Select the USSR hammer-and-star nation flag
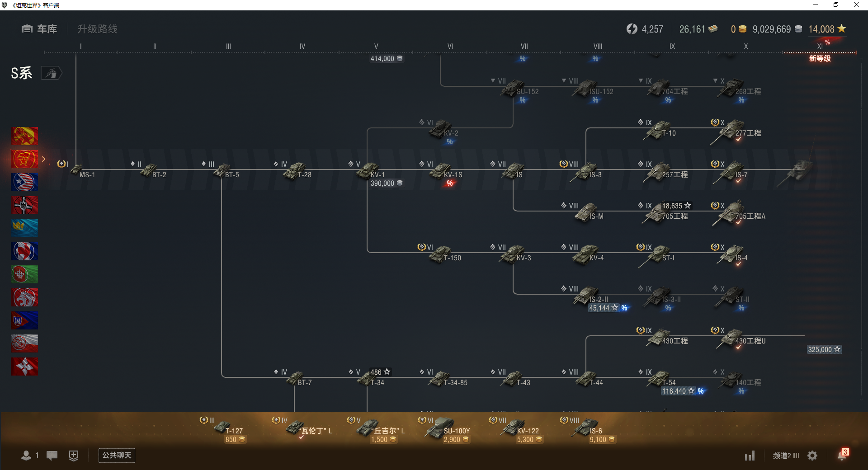868x470 pixels. point(24,159)
